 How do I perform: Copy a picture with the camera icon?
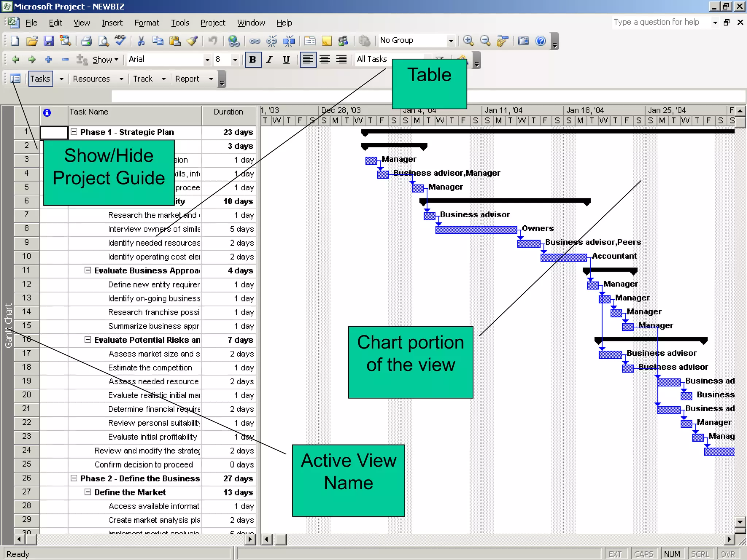[523, 41]
